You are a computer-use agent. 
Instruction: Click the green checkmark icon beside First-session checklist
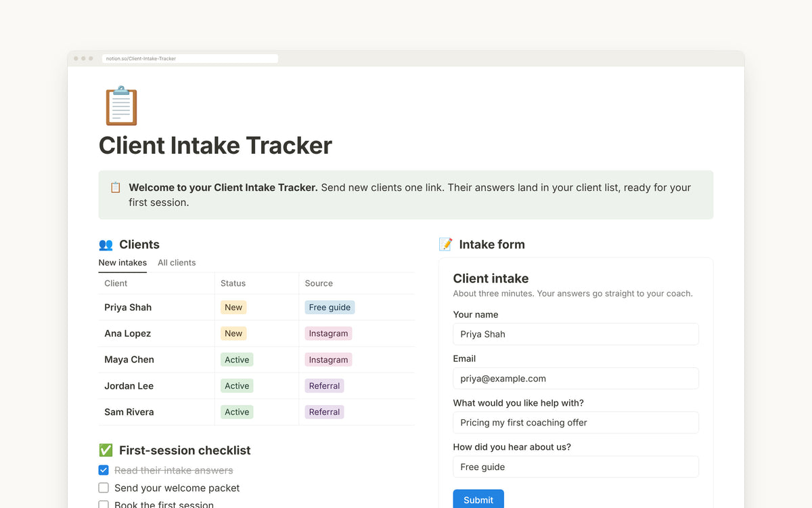pos(106,450)
